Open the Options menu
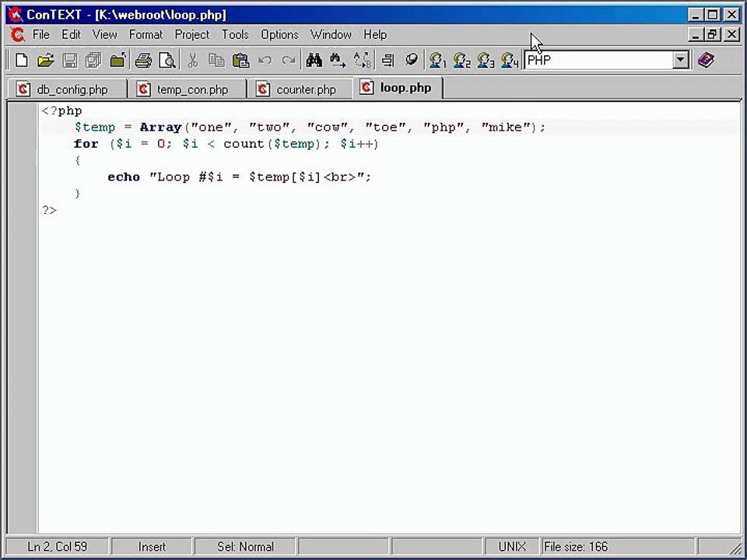Image resolution: width=747 pixels, height=560 pixels. (x=279, y=35)
